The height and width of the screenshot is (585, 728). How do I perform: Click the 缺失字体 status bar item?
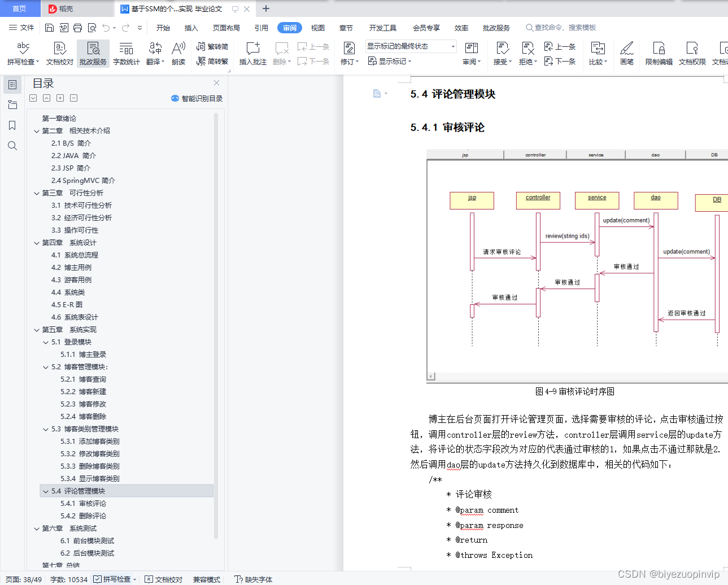(253, 579)
